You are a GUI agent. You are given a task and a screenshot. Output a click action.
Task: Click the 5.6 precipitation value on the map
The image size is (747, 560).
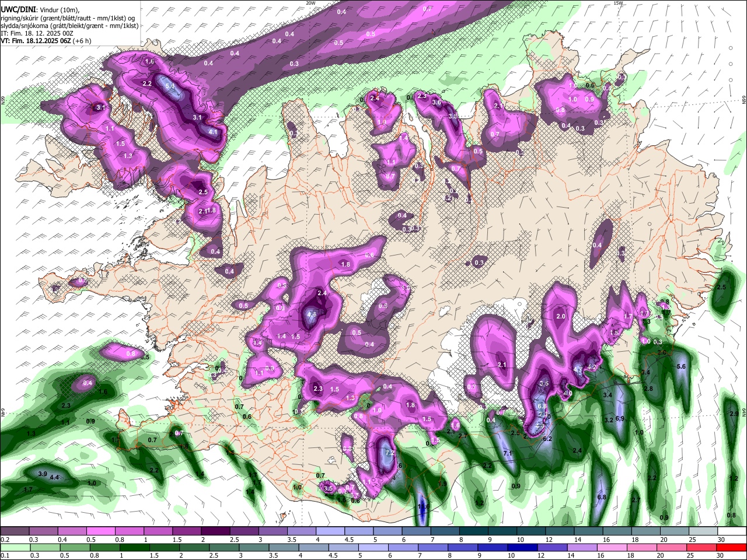[680, 366]
